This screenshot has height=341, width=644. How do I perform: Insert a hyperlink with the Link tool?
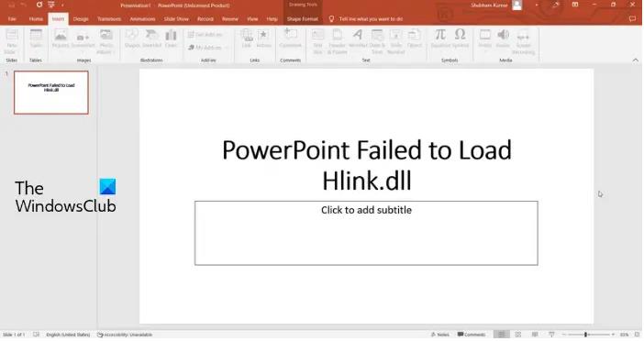click(247, 39)
